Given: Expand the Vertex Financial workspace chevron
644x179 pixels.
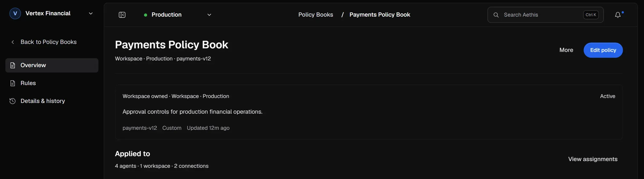Looking at the screenshot, I should point(91,13).
